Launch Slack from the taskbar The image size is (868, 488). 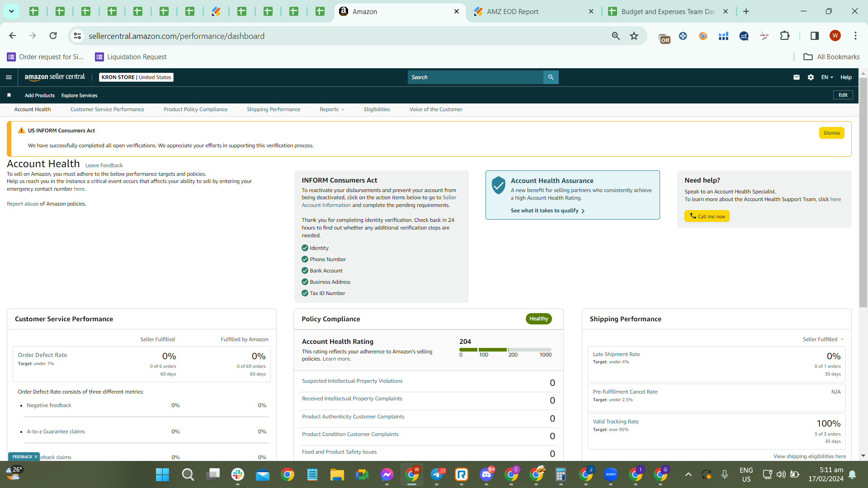237,474
